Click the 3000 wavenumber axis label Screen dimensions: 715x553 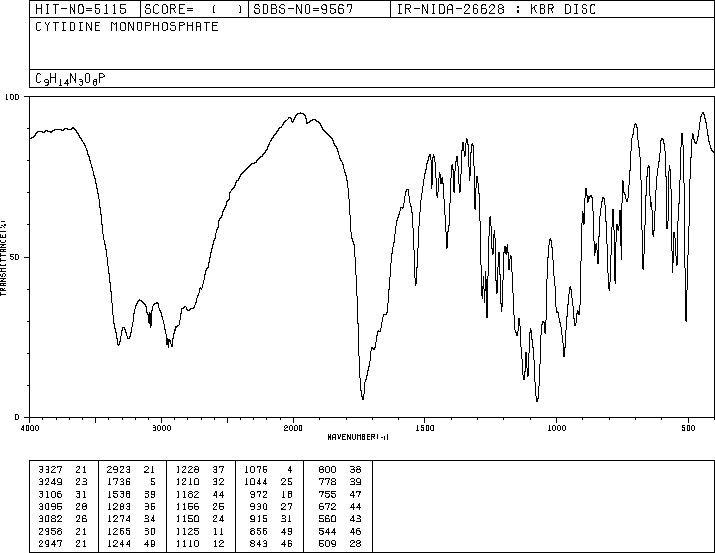[x=161, y=428]
